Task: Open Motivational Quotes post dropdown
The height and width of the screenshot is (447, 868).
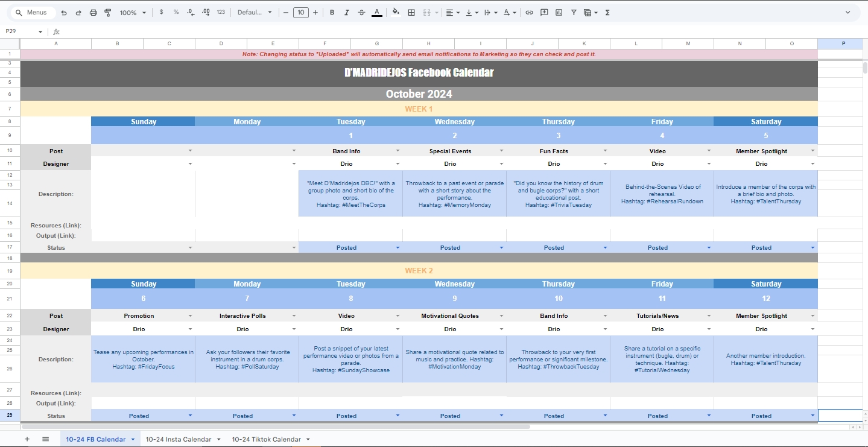Action: [x=501, y=315]
